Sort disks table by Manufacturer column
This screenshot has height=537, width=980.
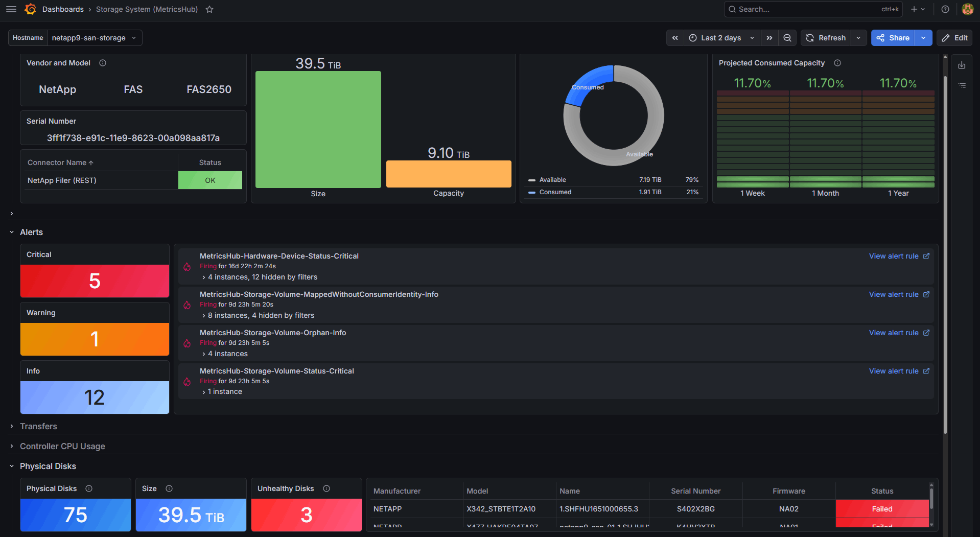click(397, 491)
